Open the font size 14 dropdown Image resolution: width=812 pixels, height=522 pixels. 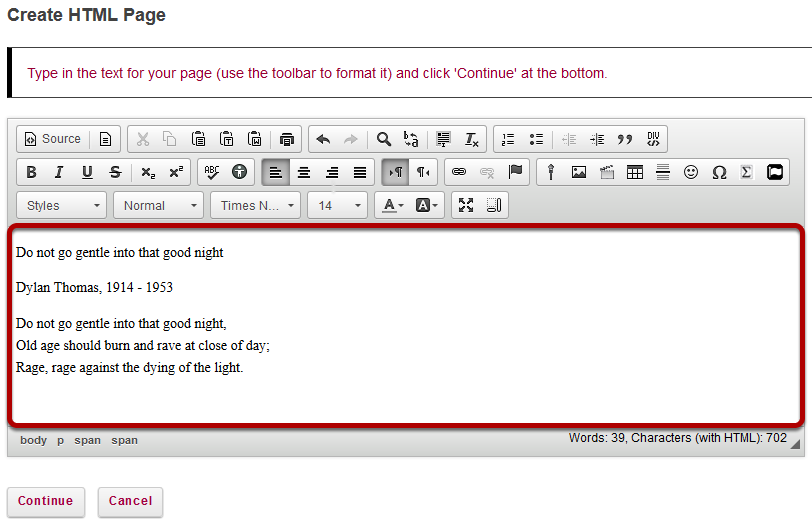[x=338, y=205]
